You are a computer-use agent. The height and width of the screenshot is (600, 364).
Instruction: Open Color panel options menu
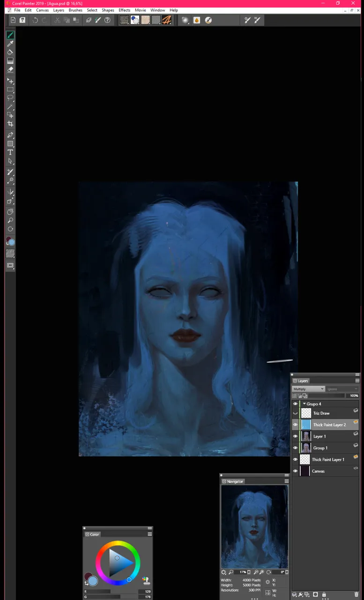coord(150,534)
